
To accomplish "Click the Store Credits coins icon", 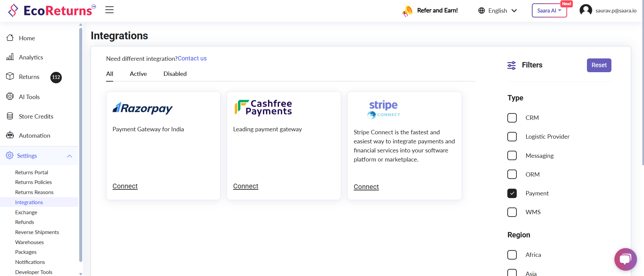I will pos(10,116).
